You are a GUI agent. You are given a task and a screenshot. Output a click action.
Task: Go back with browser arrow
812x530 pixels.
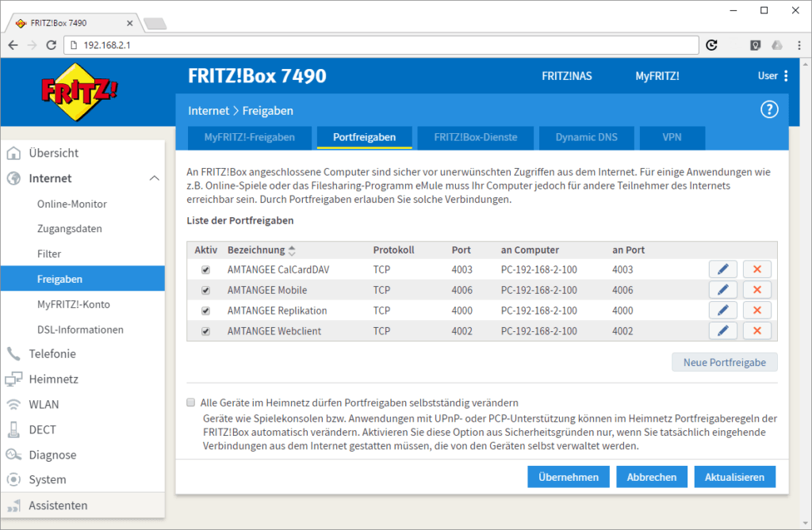13,45
